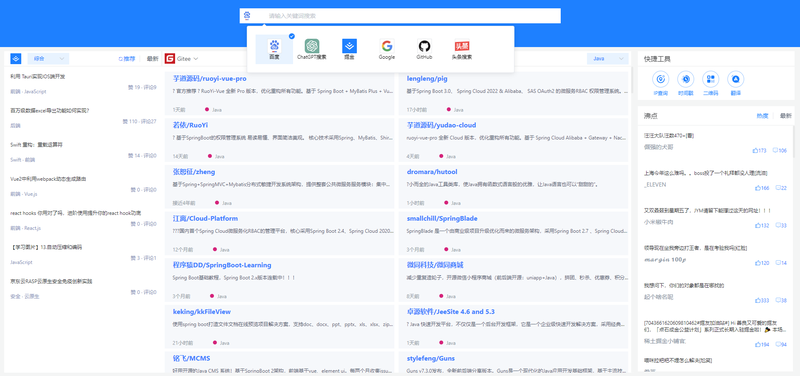
Task: Open the 时间戳 timestamp tool
Action: [685, 83]
